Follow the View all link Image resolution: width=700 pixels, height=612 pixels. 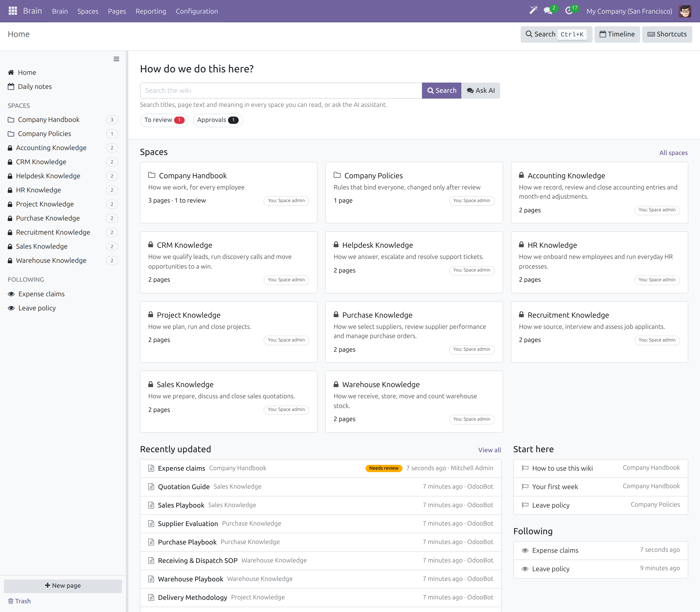(490, 450)
